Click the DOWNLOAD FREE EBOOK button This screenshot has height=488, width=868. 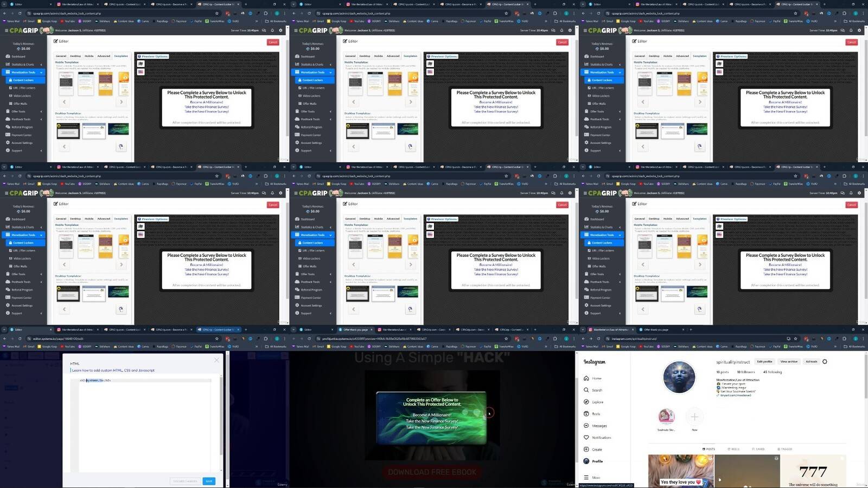point(432,472)
